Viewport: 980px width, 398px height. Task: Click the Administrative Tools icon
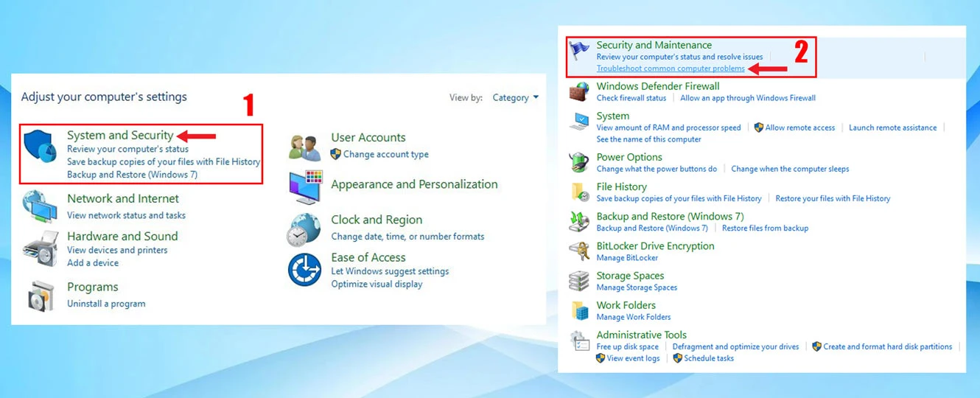point(580,340)
